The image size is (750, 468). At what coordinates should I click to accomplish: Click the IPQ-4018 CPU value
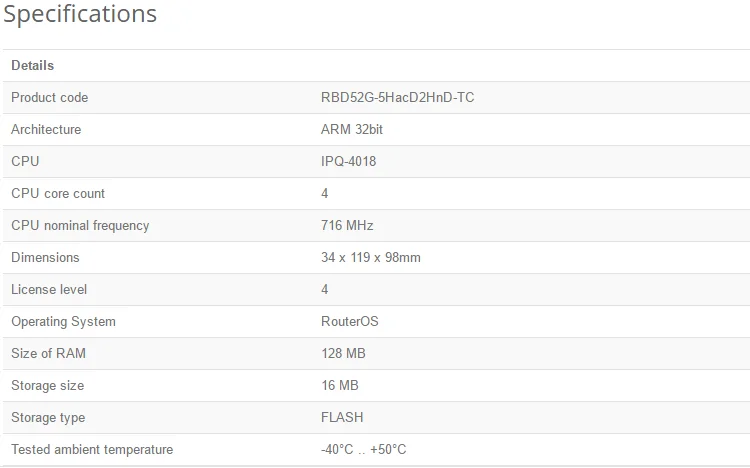coord(348,161)
